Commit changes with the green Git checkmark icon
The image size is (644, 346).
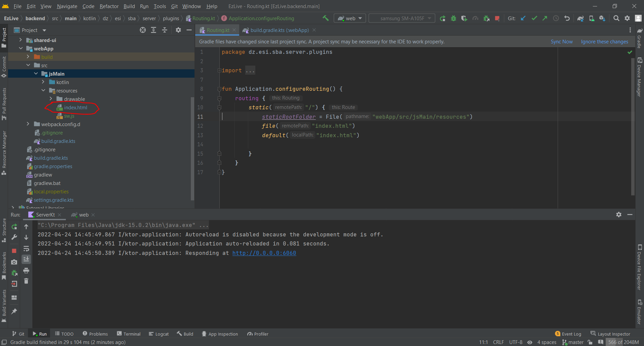534,18
